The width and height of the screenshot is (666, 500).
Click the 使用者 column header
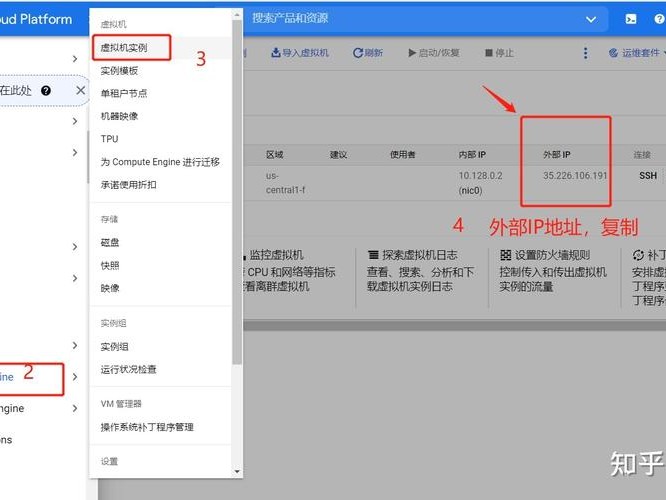click(403, 155)
